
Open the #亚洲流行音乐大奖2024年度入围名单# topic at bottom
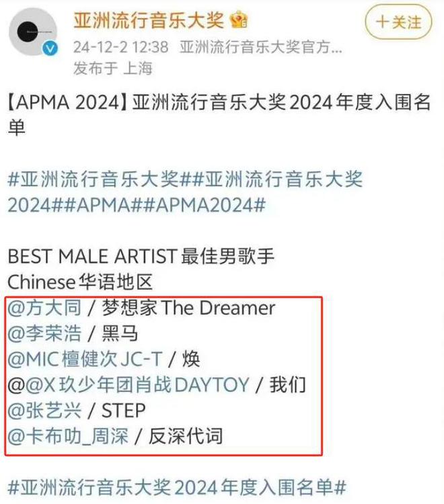tap(177, 487)
